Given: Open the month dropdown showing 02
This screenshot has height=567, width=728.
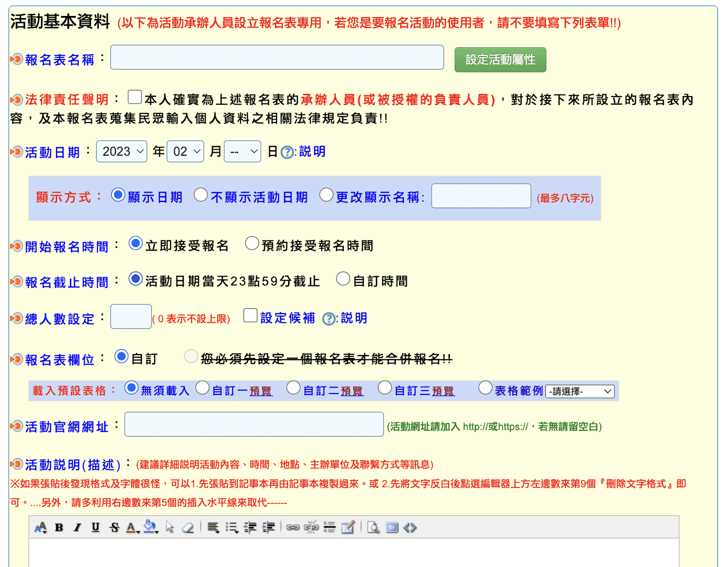Looking at the screenshot, I should click(186, 152).
